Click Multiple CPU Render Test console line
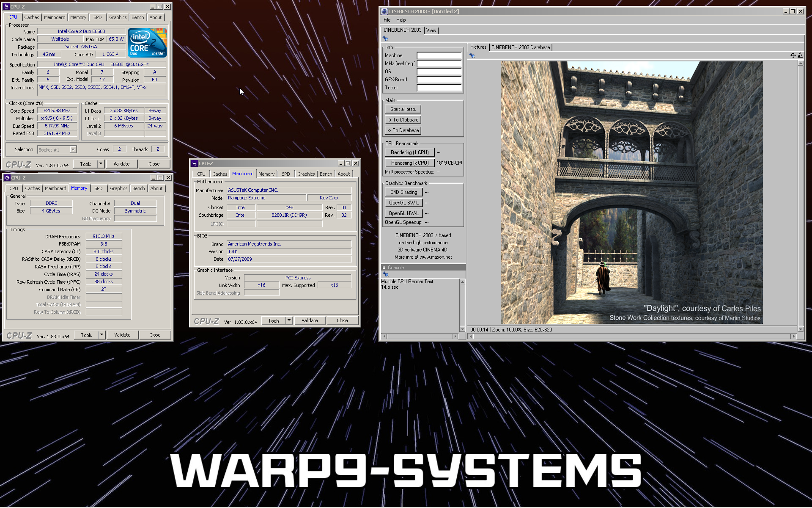The width and height of the screenshot is (812, 508). coord(407,282)
